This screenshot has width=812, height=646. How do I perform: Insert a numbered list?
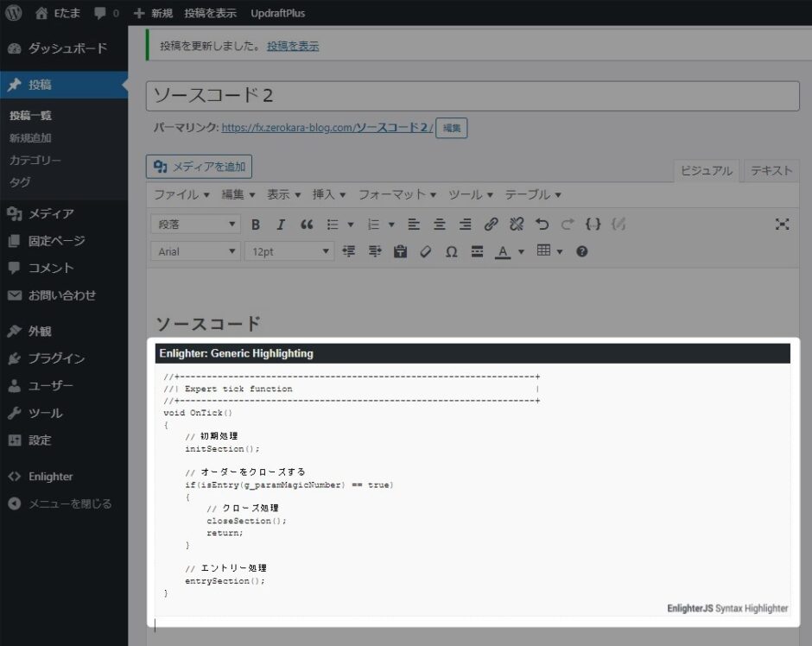click(373, 225)
